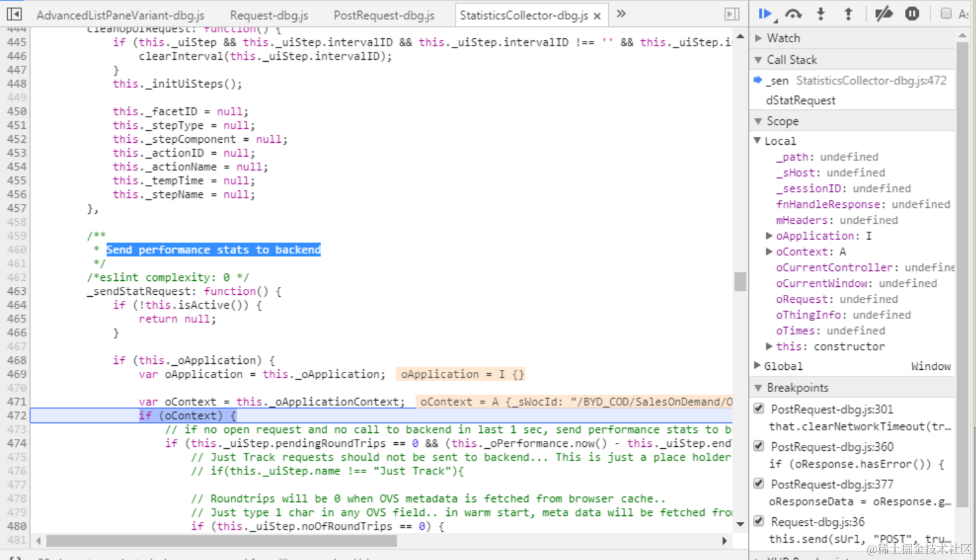Step over next function call

(x=794, y=14)
